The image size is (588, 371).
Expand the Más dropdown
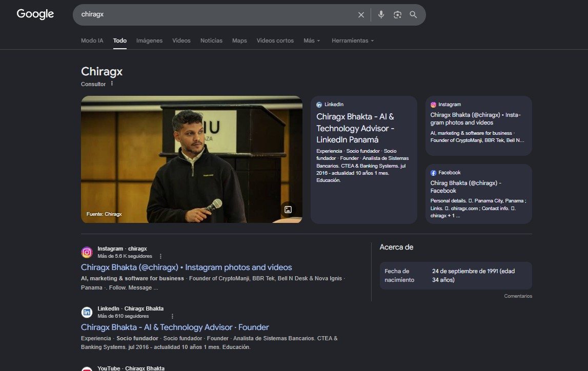[x=312, y=40]
